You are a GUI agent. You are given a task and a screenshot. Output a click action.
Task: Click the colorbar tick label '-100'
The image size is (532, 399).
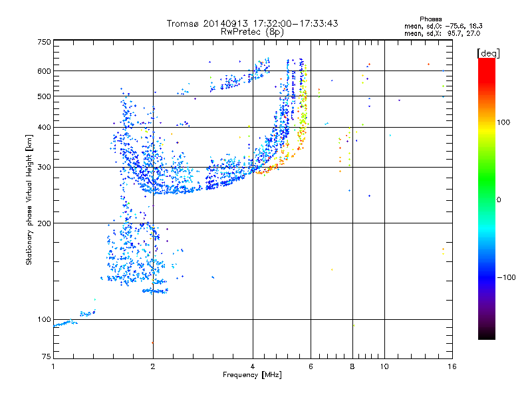(x=506, y=277)
